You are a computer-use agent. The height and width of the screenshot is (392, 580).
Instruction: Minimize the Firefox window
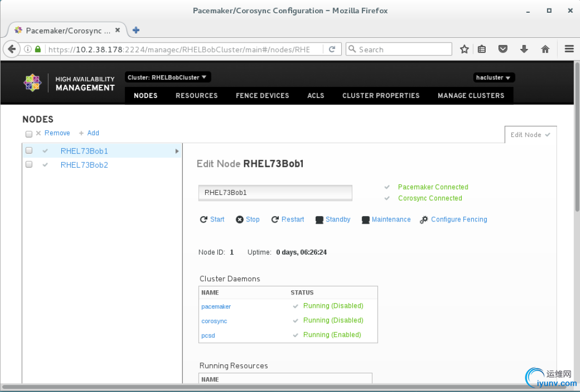528,12
